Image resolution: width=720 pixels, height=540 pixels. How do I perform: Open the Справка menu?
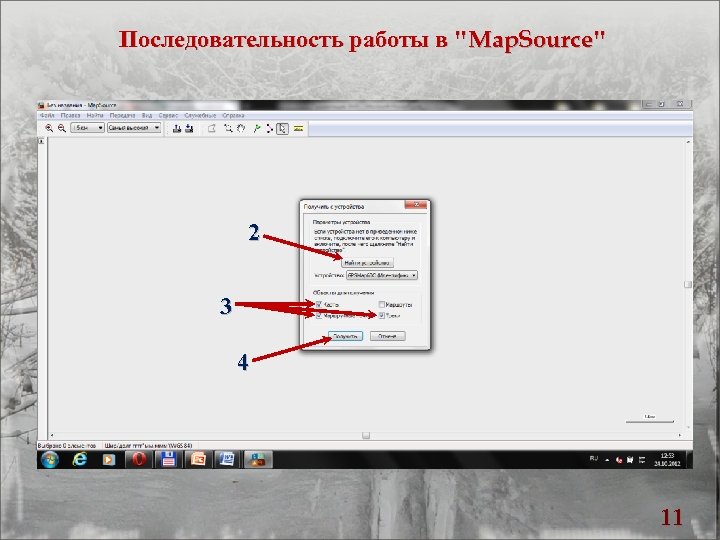233,115
